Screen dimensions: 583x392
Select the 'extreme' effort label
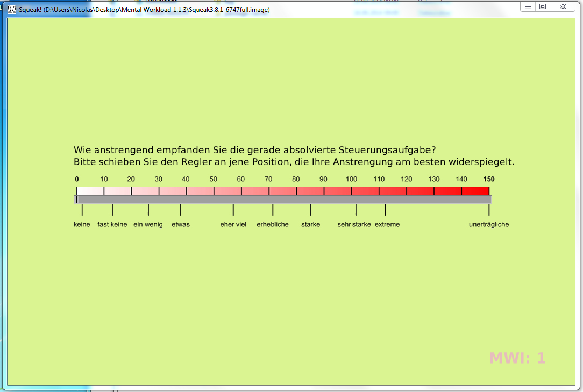coord(387,224)
